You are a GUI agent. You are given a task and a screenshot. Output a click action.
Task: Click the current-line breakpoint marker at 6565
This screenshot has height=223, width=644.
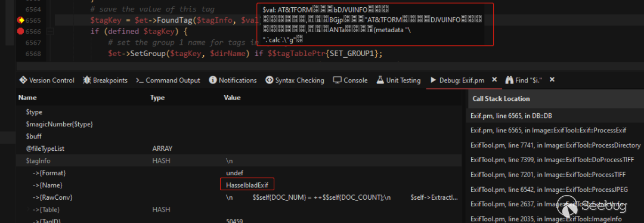click(20, 20)
